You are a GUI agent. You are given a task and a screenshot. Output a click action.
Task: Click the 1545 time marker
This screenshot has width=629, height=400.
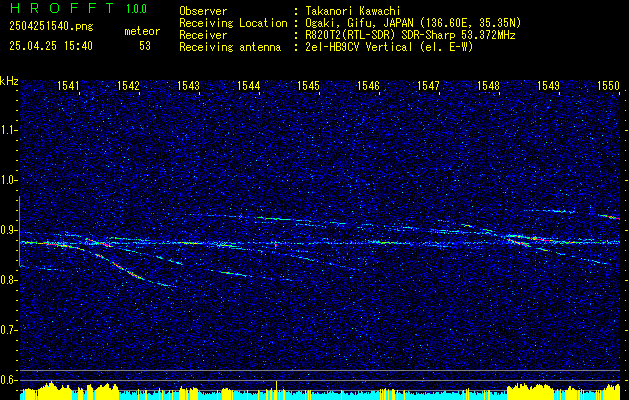pos(308,85)
